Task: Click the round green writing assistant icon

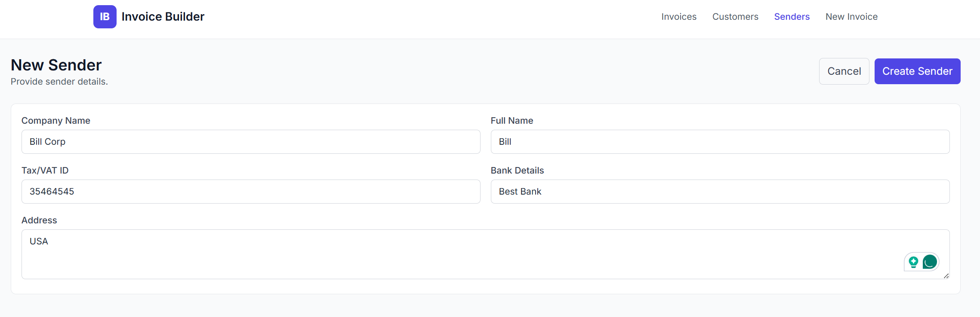Action: 930,262
